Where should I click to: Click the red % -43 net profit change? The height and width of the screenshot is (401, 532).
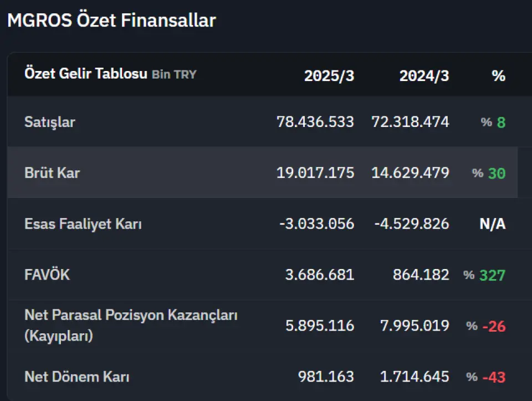pos(486,377)
